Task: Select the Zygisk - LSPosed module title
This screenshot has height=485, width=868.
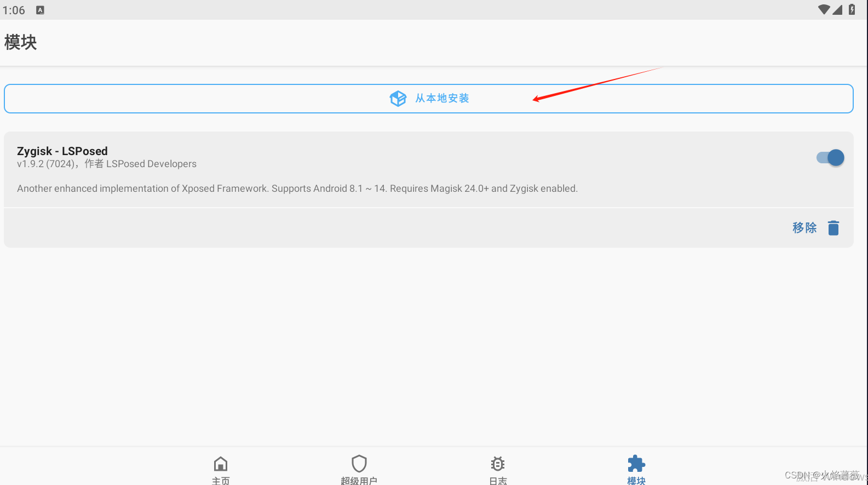Action: [62, 151]
